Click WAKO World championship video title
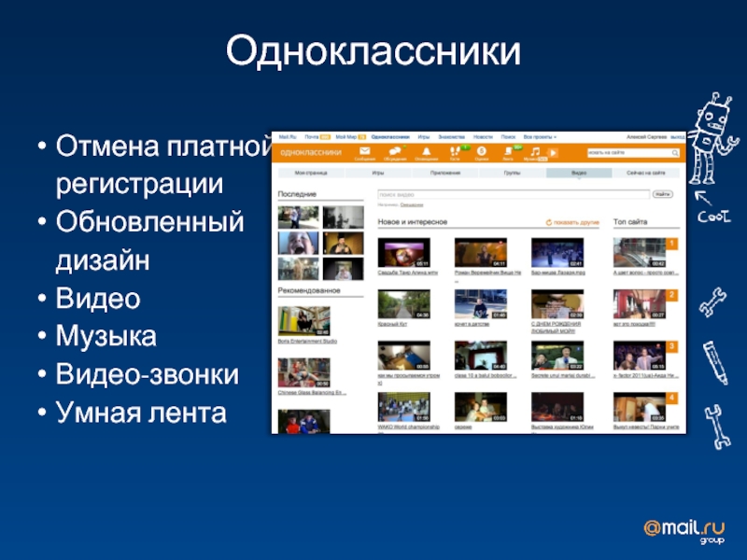 [408, 427]
